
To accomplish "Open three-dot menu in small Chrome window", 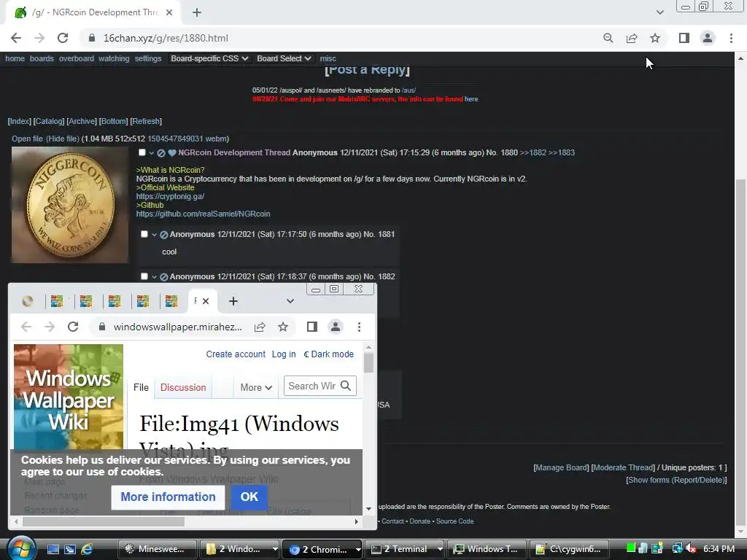I will click(x=359, y=327).
